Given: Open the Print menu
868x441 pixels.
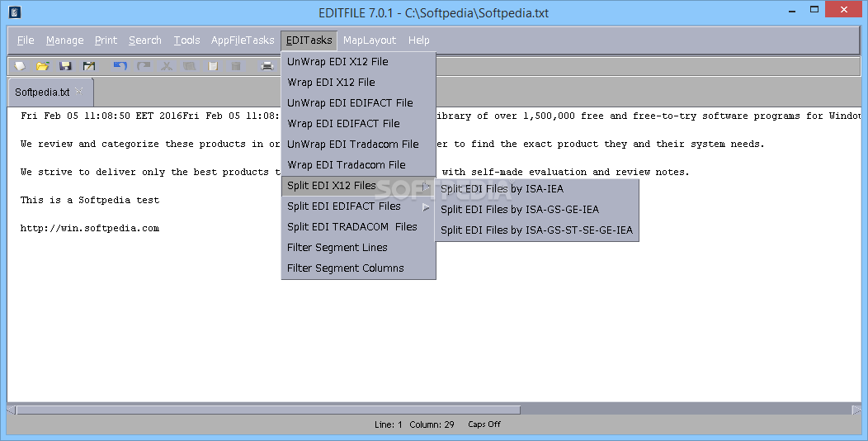Looking at the screenshot, I should coord(106,40).
